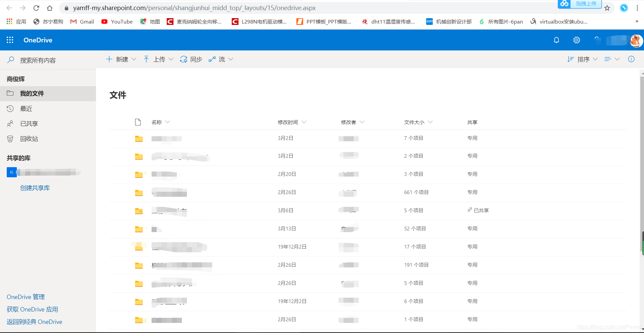644x333 pixels.
Task: Click the 创建共享库 link
Action: (35, 188)
